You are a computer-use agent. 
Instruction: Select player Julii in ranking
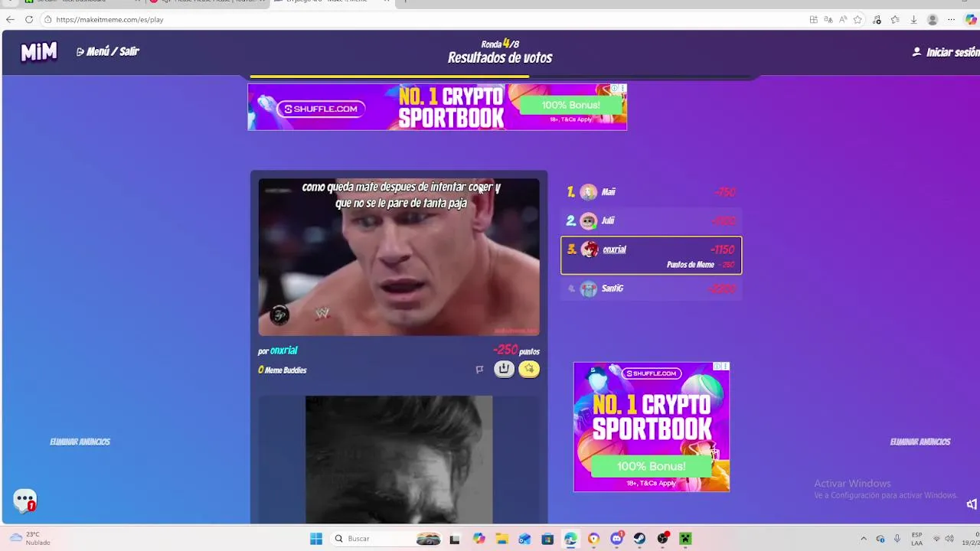click(x=652, y=221)
